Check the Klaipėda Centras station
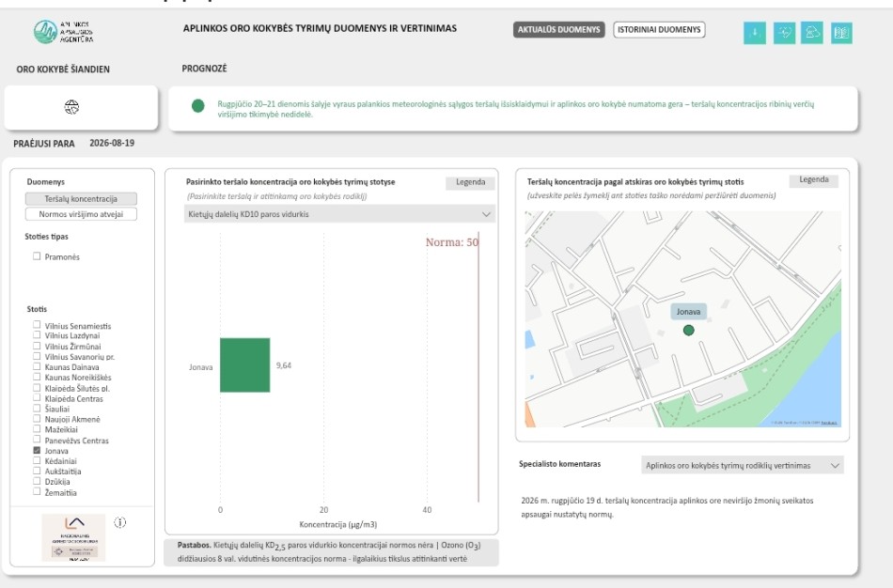Screen dimensions: 893x588 click(x=37, y=397)
